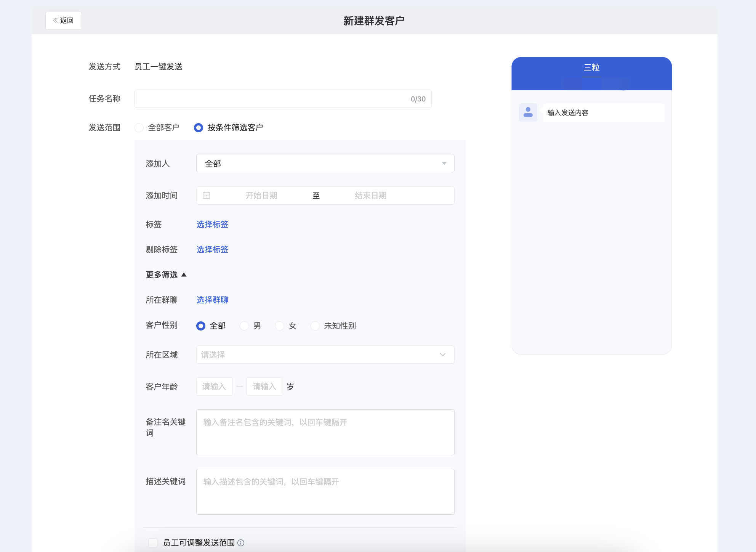Click the 描述关键词 text area

(x=325, y=492)
